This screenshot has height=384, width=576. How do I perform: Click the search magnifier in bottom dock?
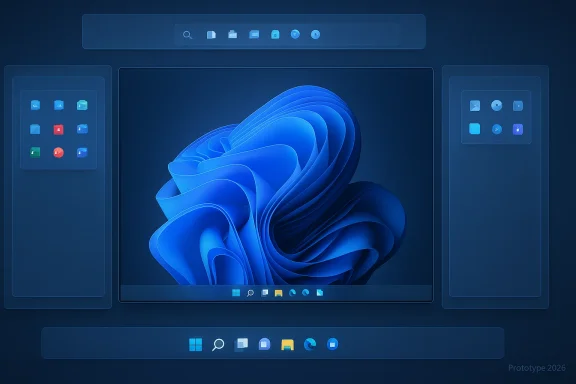[218, 345]
